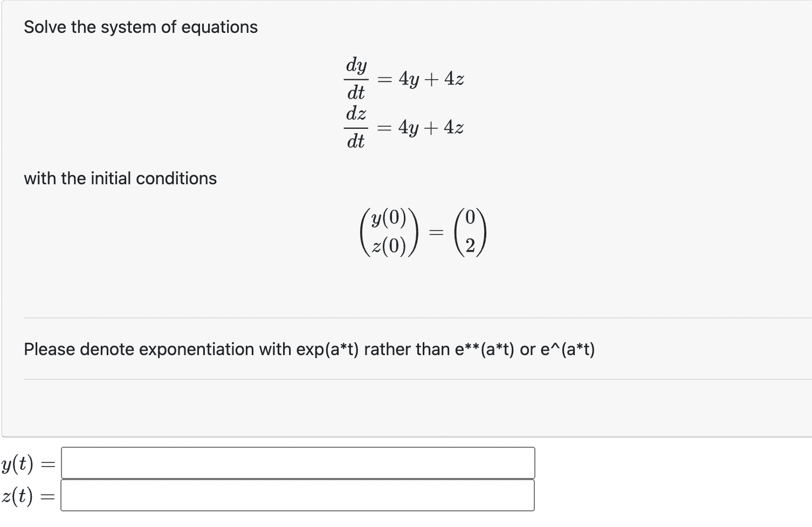Click the 4z term in the second equation
812x527 pixels.
455,127
